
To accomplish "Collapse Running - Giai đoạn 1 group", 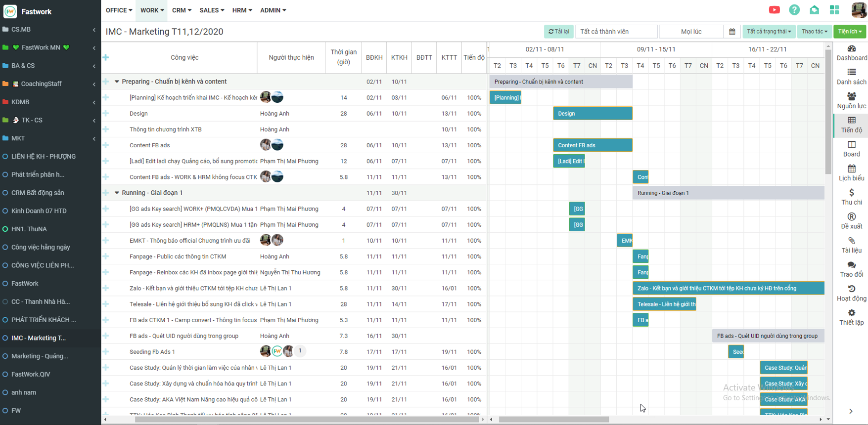I will [x=117, y=193].
